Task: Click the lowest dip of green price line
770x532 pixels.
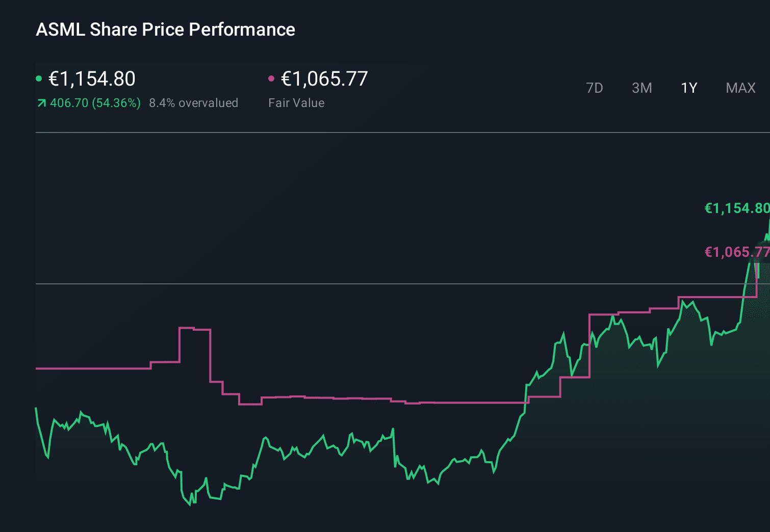Action: coord(190,504)
